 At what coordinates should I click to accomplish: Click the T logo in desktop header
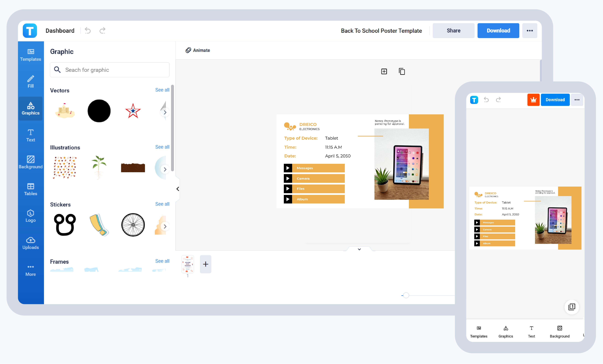[x=30, y=31]
